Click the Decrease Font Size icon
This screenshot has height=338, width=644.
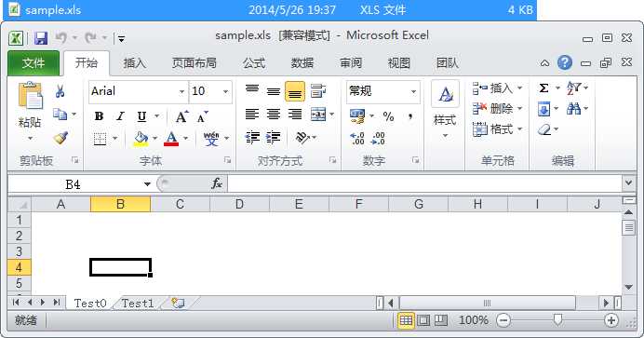coord(202,116)
